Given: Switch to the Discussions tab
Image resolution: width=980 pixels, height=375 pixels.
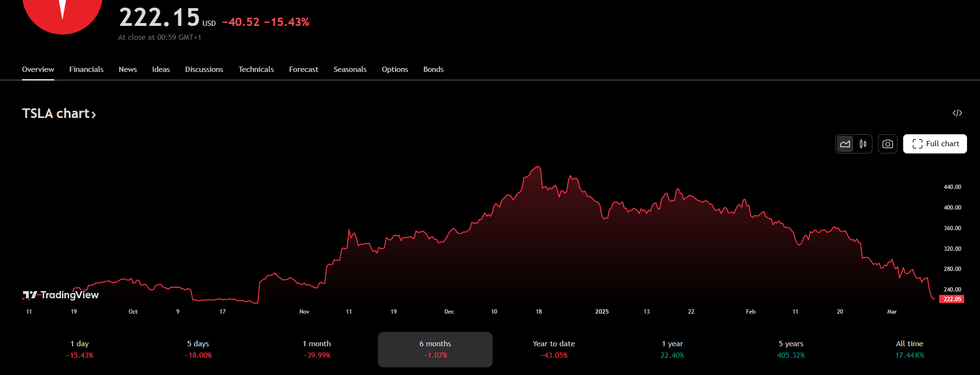Looking at the screenshot, I should (204, 70).
